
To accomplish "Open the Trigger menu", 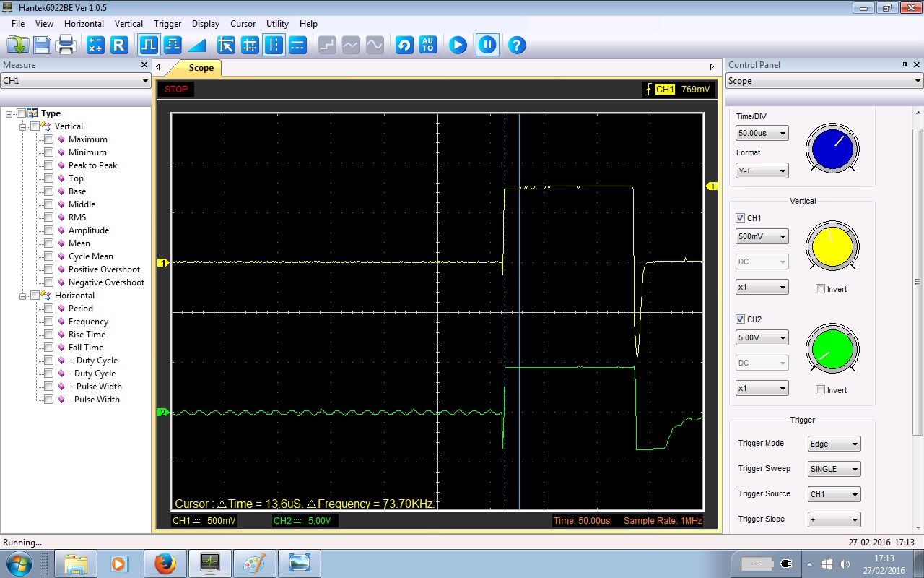I will [167, 24].
